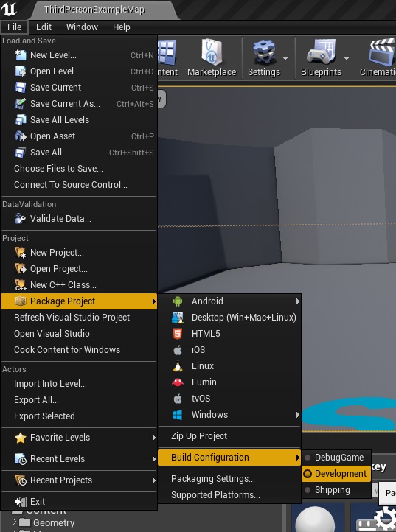Click the Android robot icon

click(x=177, y=301)
